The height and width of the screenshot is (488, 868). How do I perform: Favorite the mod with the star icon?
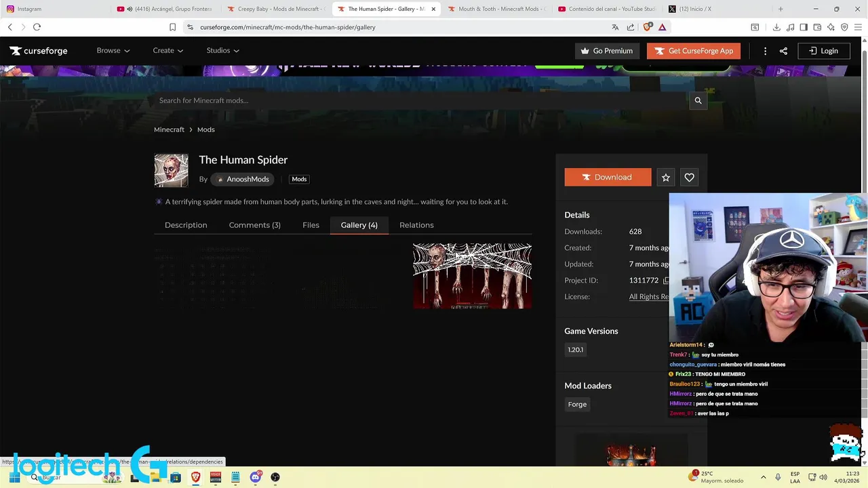(x=666, y=178)
